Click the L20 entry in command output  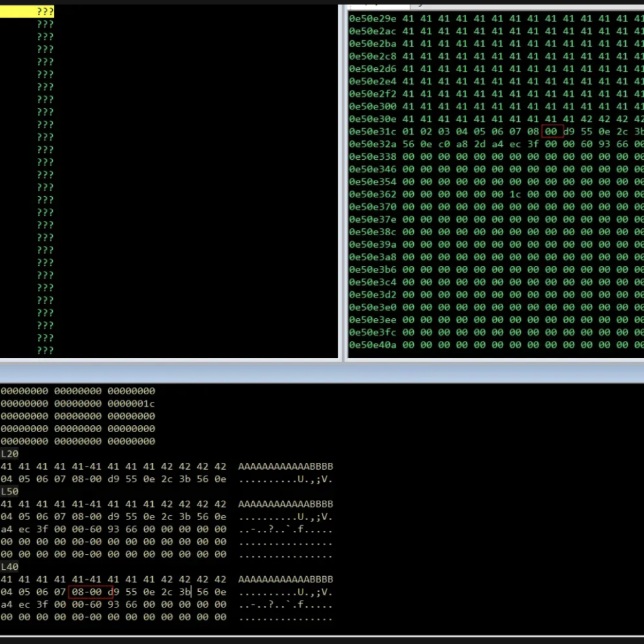9,453
